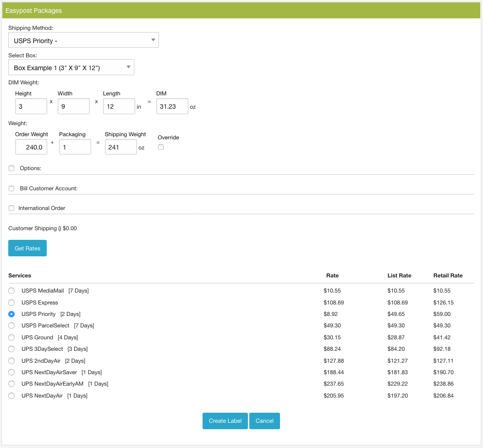Click the USPS Priority list rate $49.65

[x=396, y=314]
